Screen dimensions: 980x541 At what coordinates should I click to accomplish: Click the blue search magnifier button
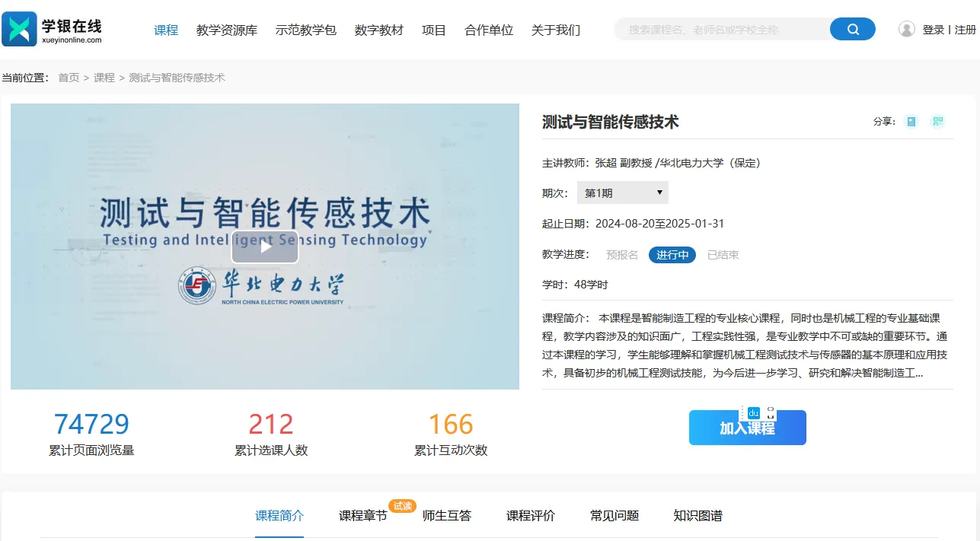point(853,30)
